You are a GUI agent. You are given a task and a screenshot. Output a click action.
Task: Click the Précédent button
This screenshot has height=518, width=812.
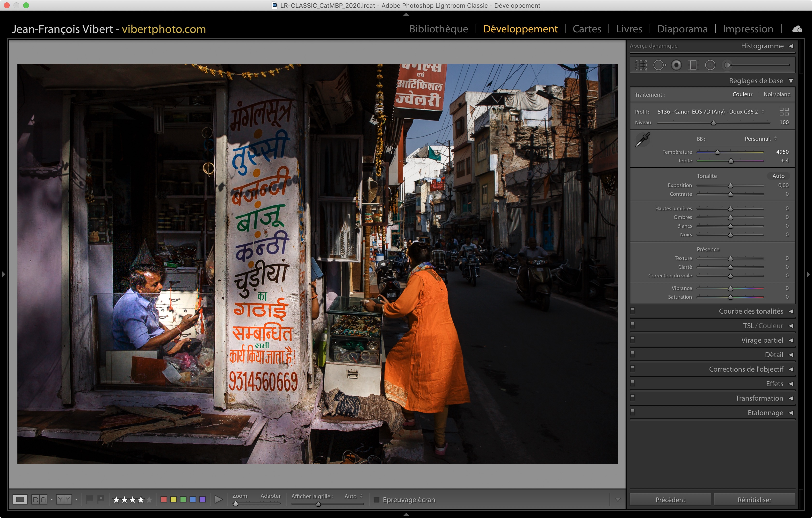click(x=670, y=499)
